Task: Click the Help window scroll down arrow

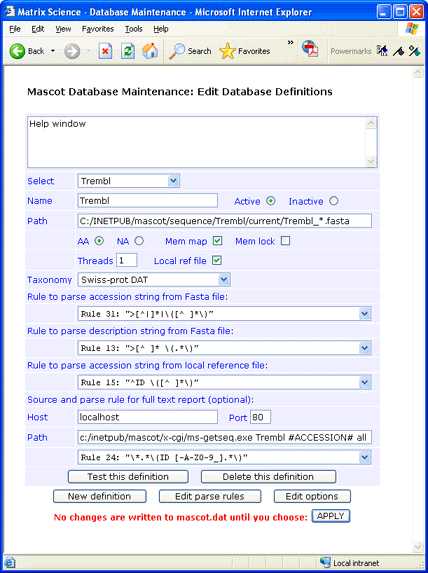Action: point(371,161)
